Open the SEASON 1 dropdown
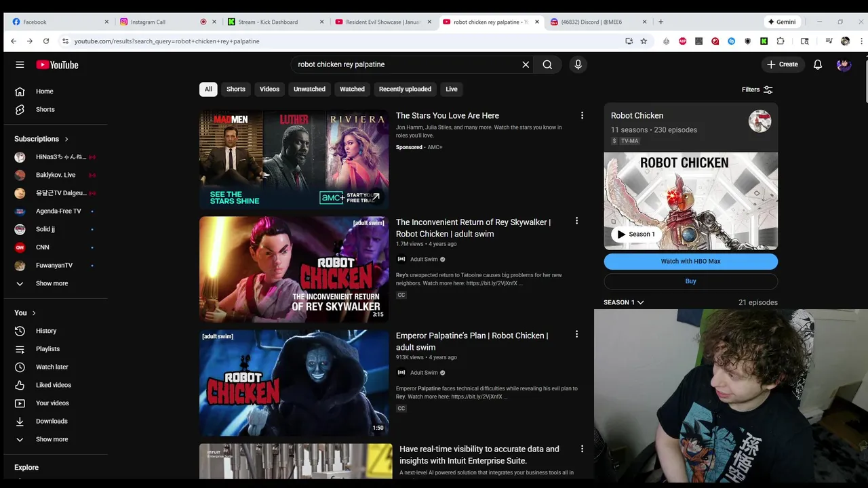 coord(624,302)
